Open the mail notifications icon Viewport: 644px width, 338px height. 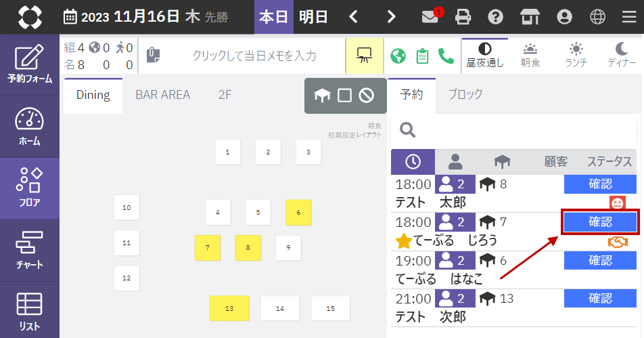click(430, 17)
